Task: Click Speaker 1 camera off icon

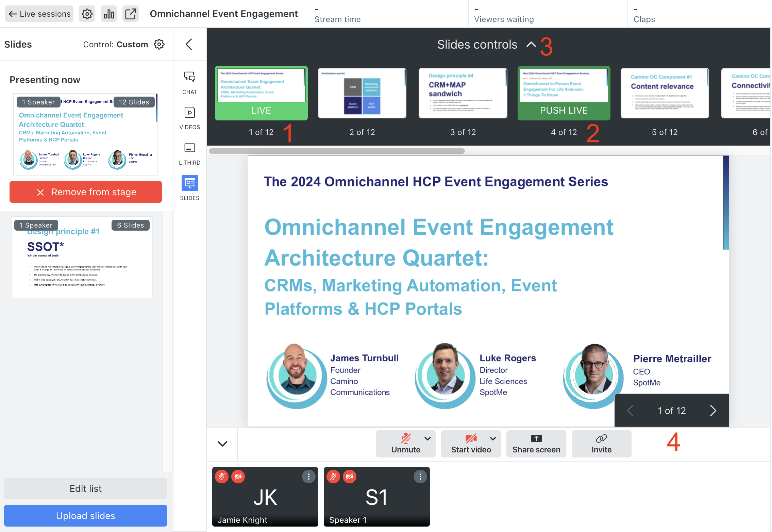Action: click(x=350, y=477)
